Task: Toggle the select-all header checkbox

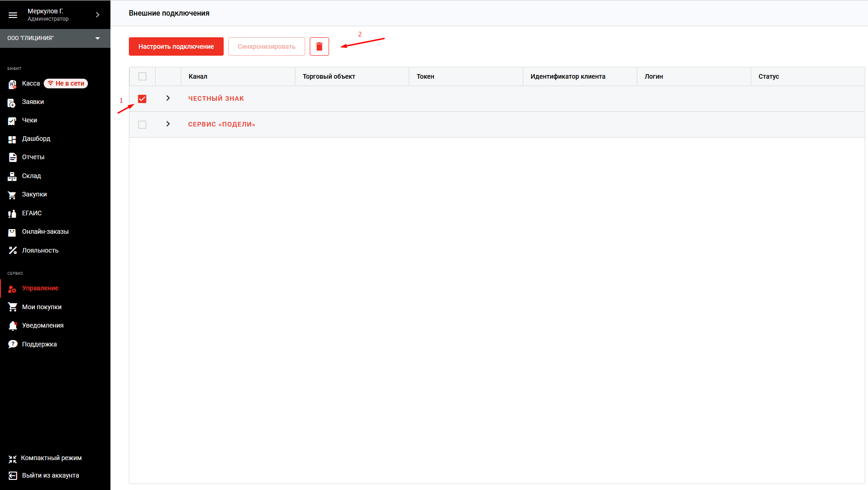Action: (x=142, y=76)
